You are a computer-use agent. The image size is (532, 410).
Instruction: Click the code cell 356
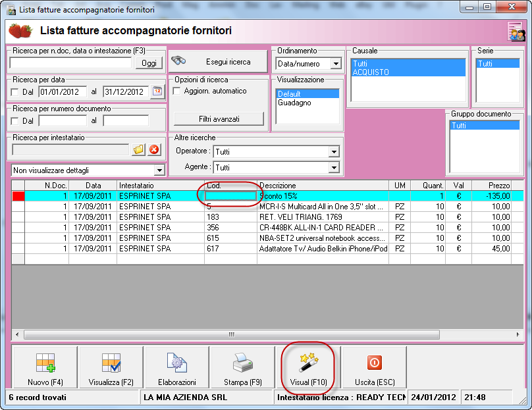pos(230,228)
